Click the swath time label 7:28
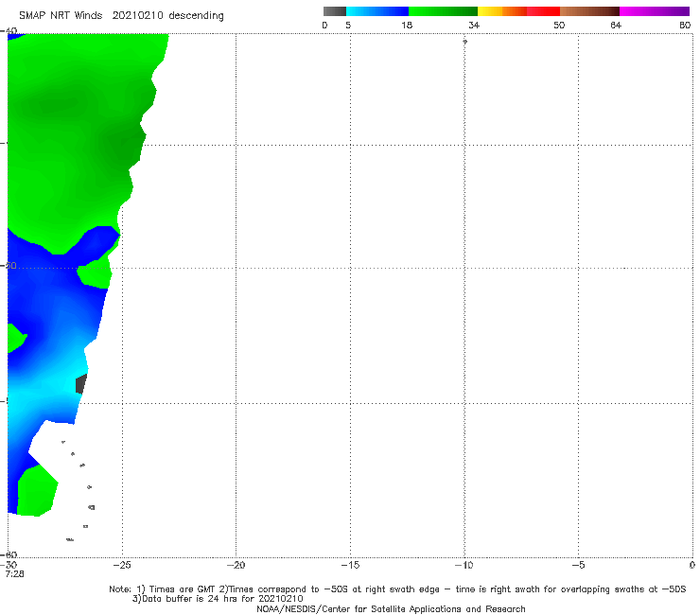This screenshot has width=700, height=615. (x=14, y=574)
